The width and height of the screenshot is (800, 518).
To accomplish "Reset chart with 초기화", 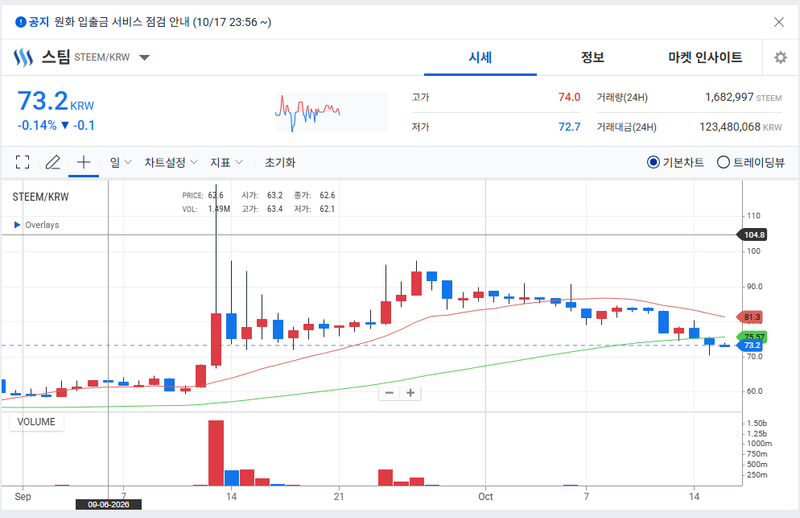I will click(x=280, y=162).
